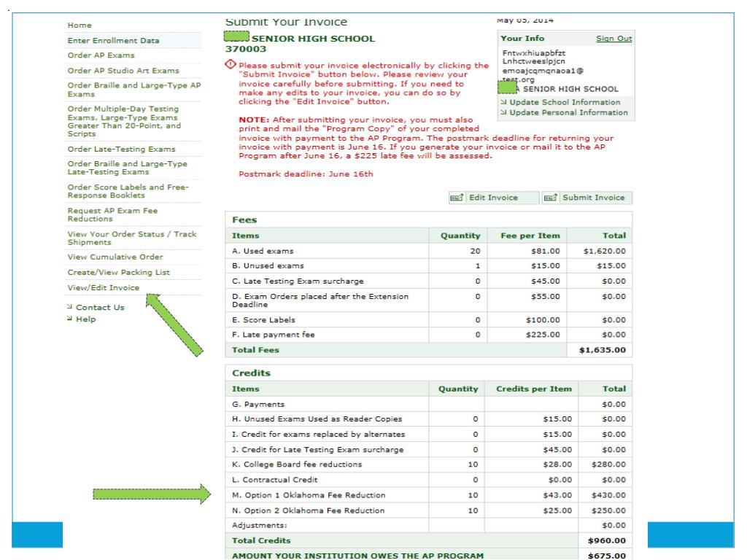Image resolution: width=747 pixels, height=560 pixels.
Task: Open View/Edit Invoice
Action: 104,287
